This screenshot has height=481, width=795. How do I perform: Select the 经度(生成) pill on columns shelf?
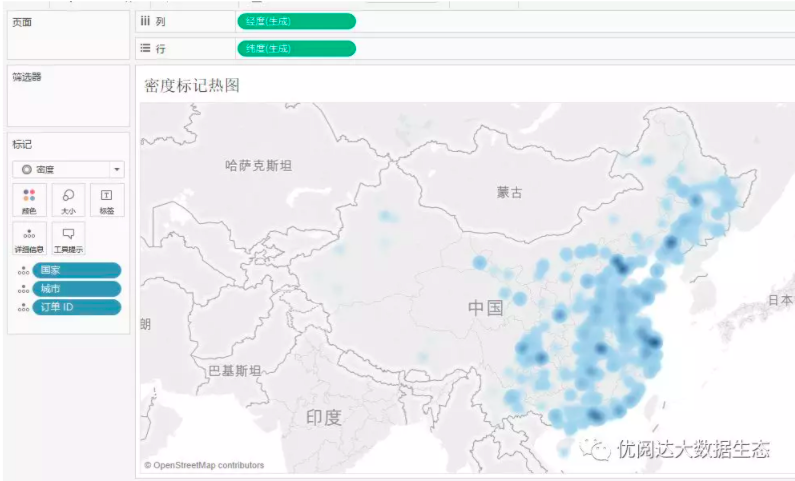pyautogui.click(x=296, y=21)
